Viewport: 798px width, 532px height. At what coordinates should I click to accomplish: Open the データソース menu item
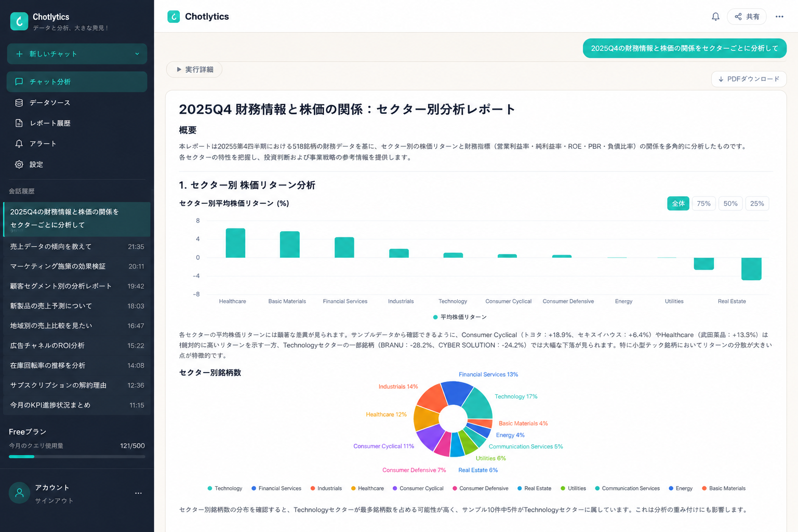[77, 103]
